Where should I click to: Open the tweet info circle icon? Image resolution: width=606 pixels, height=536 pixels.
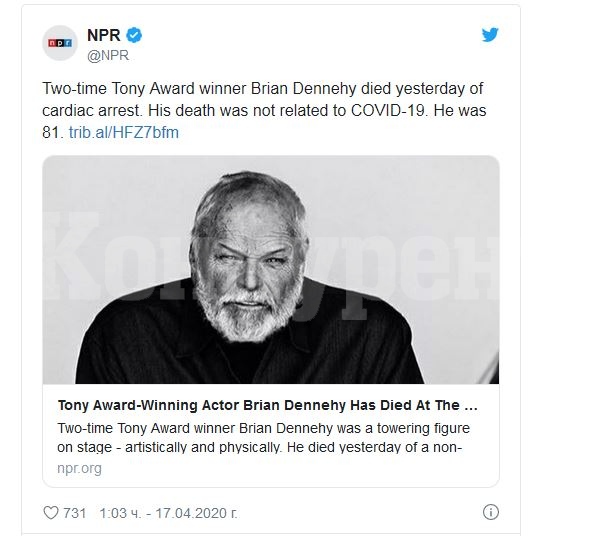tap(489, 513)
